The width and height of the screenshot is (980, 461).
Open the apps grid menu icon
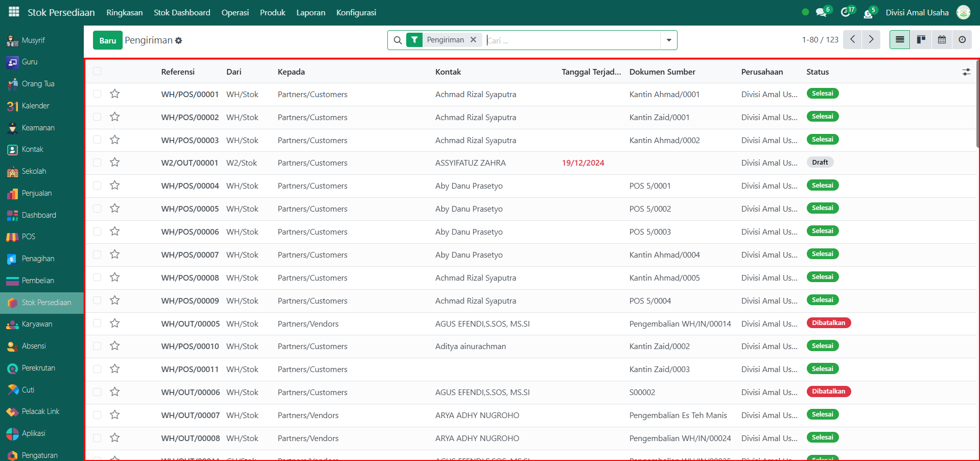[14, 12]
